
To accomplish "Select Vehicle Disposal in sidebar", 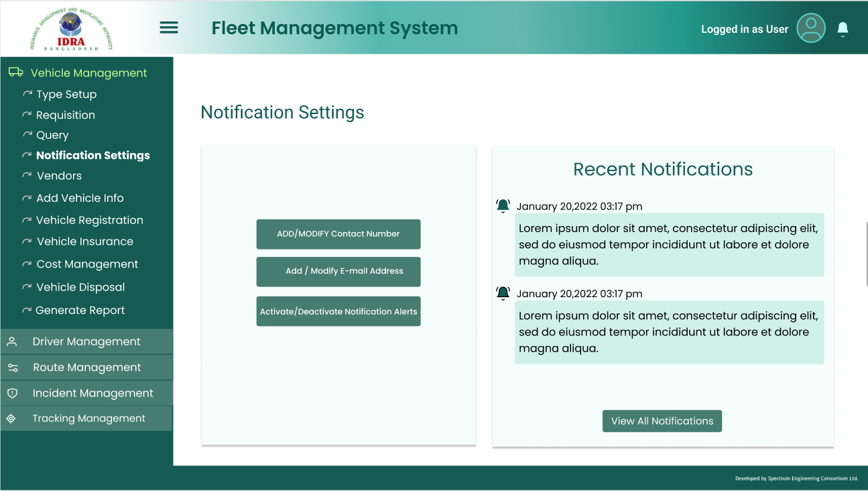I will tap(80, 286).
